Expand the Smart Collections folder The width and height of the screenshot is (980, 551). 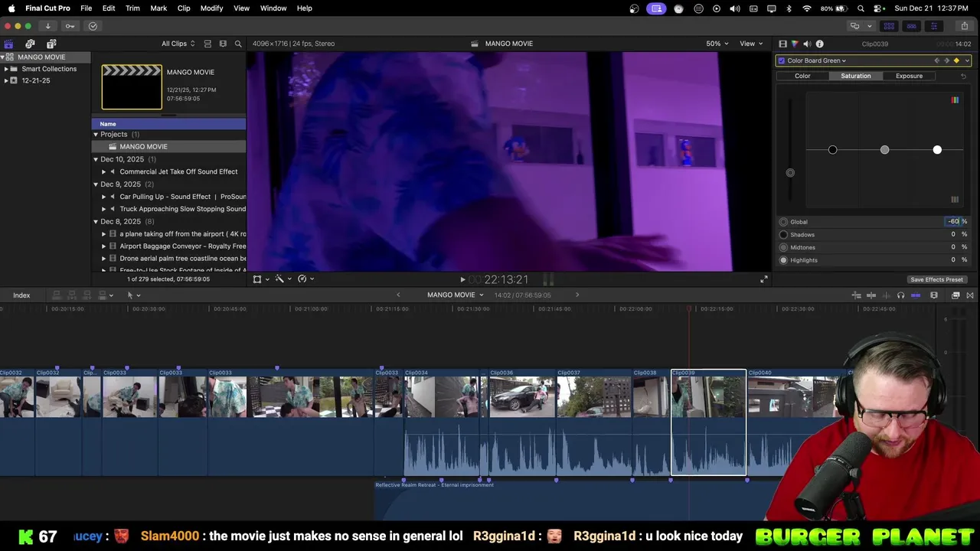6,69
